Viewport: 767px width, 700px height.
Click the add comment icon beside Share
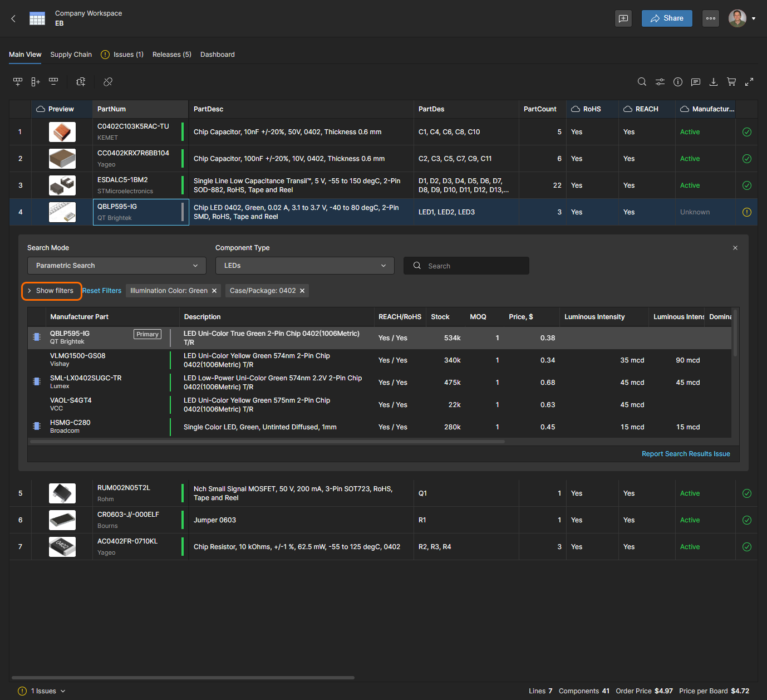(623, 18)
